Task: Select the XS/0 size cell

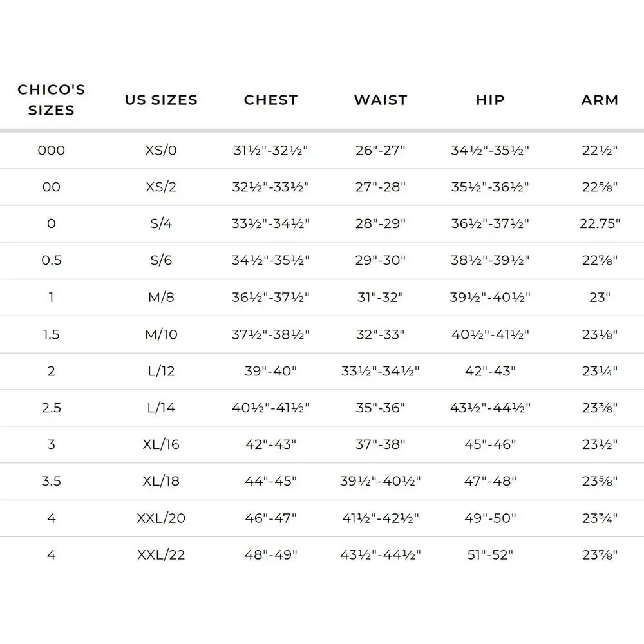Action: click(161, 150)
